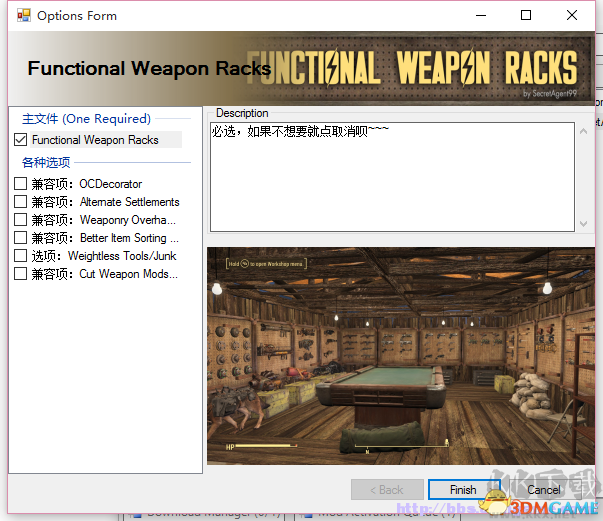Enable the OCDecorator compatibility option
This screenshot has width=603, height=521.
coord(20,183)
